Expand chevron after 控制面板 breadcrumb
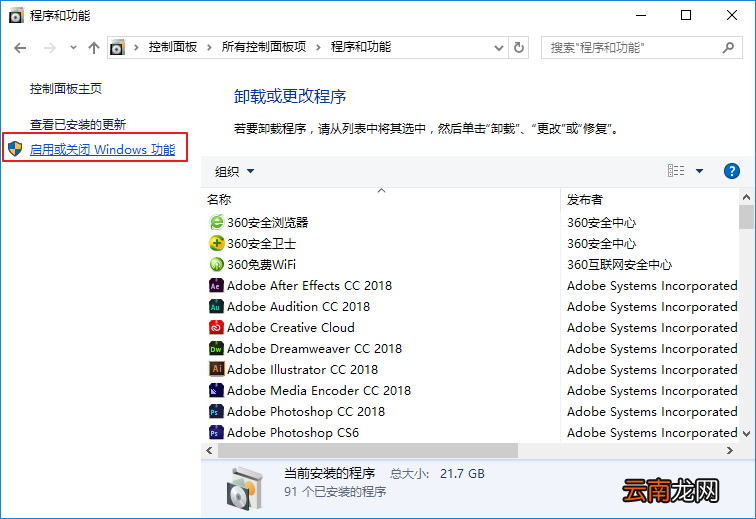Image resolution: width=756 pixels, height=519 pixels. coord(209,47)
